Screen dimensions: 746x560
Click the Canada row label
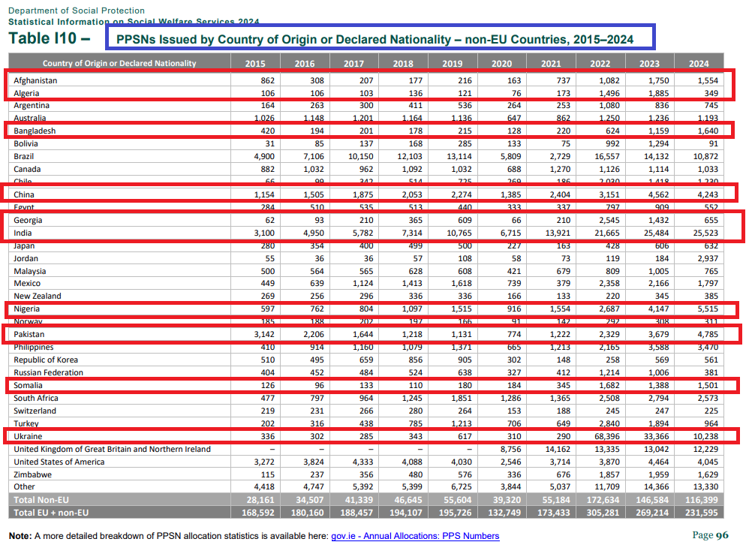pyautogui.click(x=27, y=170)
